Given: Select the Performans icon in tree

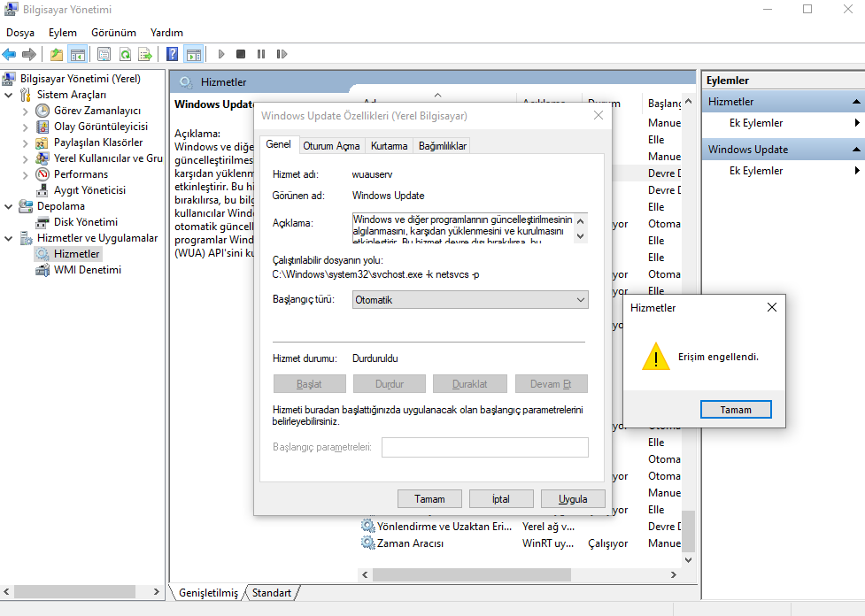Looking at the screenshot, I should click(x=42, y=174).
